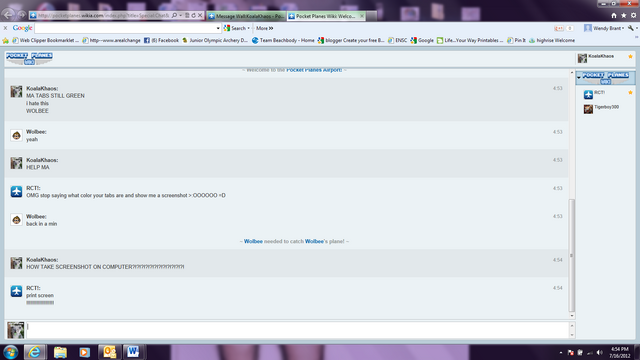Click the chat scrollbar down arrow
The image size is (640, 360).
tap(572, 316)
